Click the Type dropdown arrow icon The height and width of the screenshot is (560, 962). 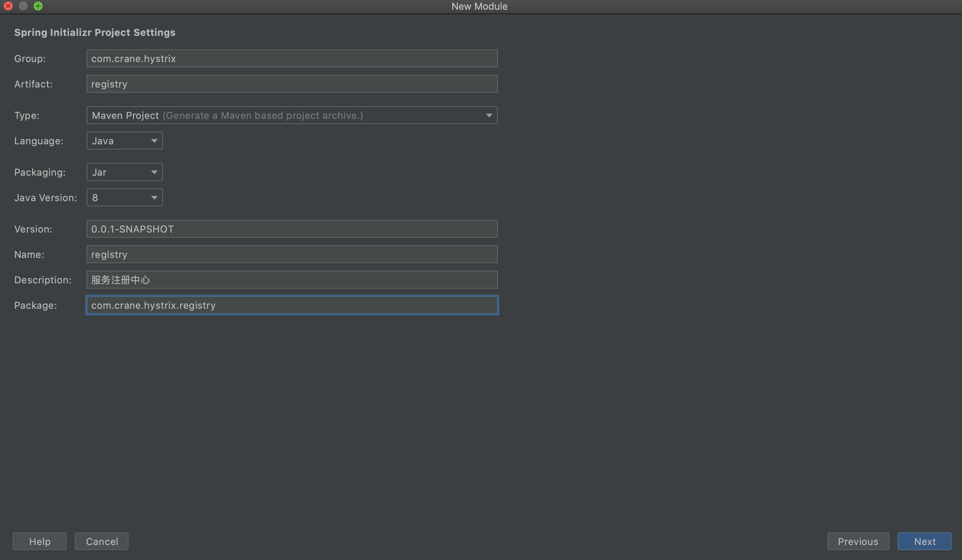coord(488,115)
